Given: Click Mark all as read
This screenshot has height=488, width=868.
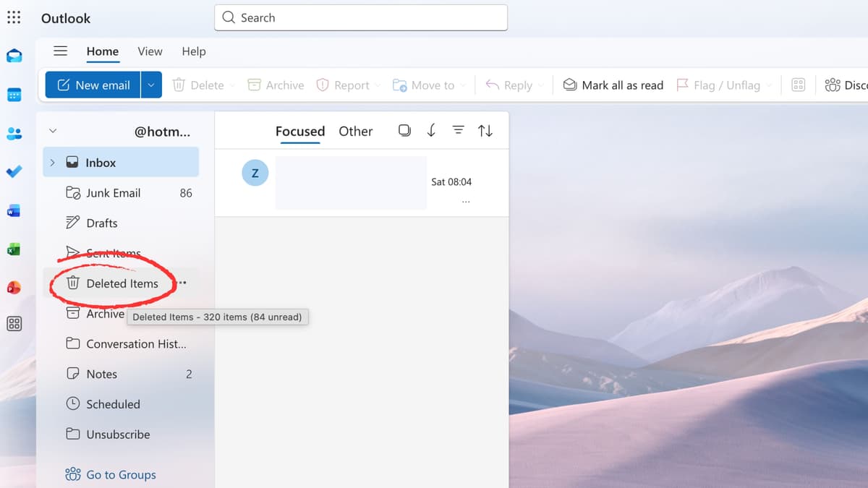Looking at the screenshot, I should [613, 85].
